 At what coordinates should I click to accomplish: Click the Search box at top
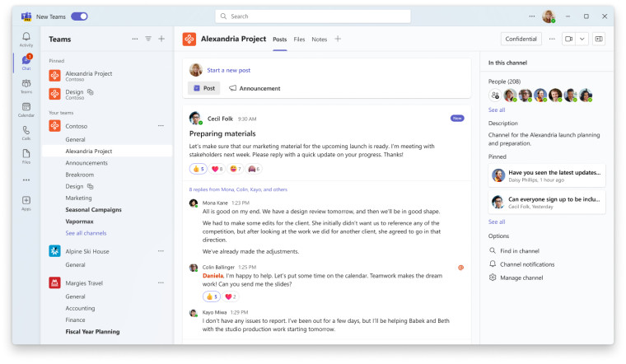(313, 16)
